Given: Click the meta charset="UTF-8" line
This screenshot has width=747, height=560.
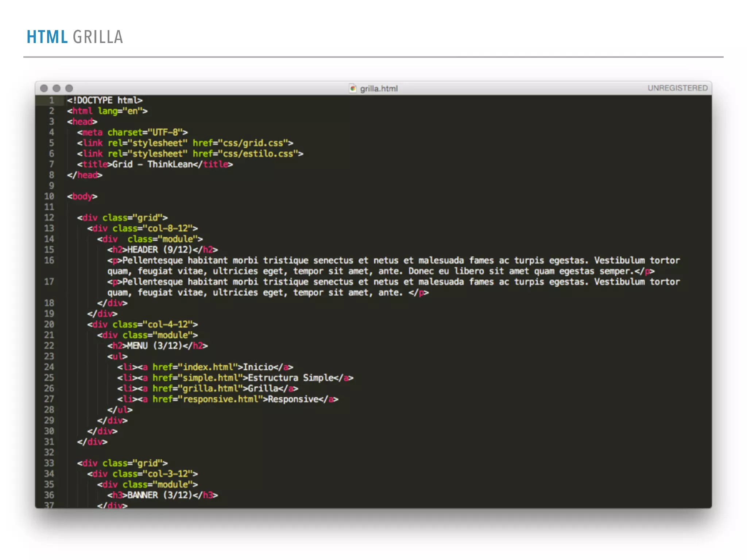Looking at the screenshot, I should tap(132, 132).
